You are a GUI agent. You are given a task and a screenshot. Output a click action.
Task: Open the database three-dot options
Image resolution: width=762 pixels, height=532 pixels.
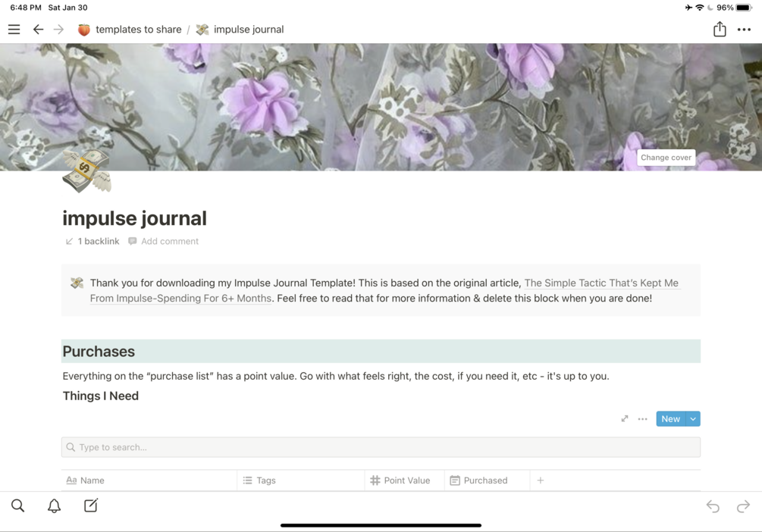[x=642, y=419]
